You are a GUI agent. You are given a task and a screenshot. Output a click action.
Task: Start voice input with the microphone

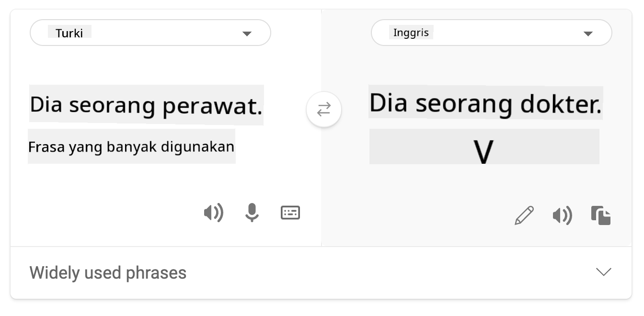click(x=252, y=213)
